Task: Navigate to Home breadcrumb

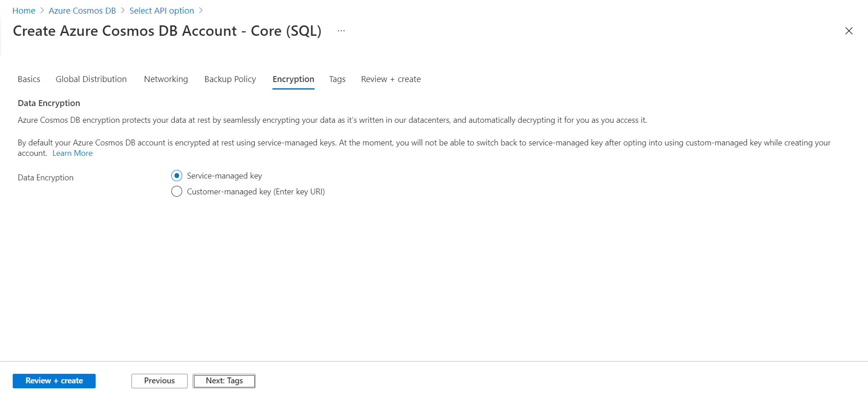Action: coord(24,10)
